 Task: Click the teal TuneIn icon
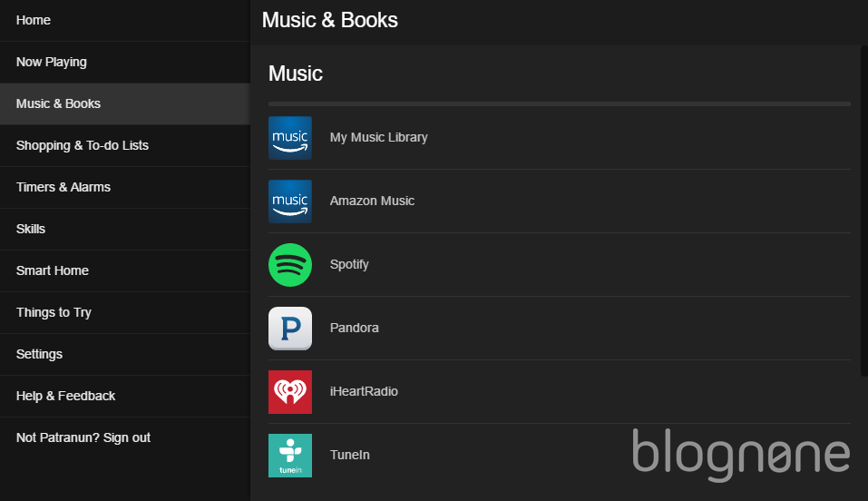point(290,456)
